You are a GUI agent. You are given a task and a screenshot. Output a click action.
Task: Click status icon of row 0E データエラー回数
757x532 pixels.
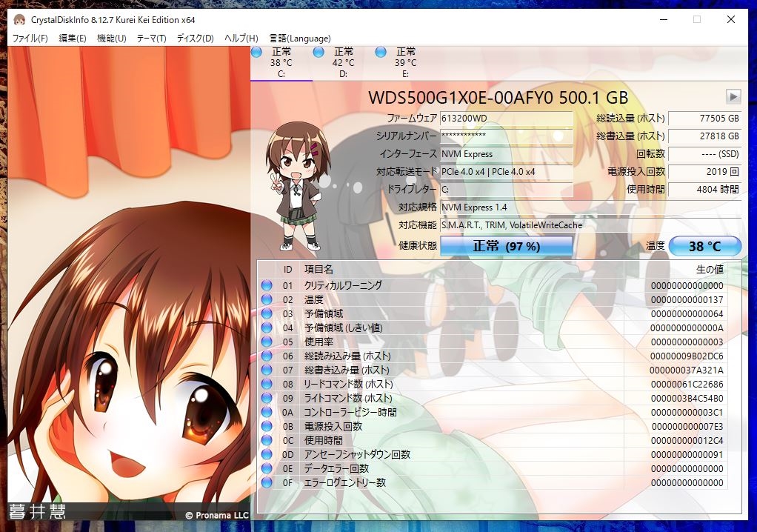pos(267,468)
